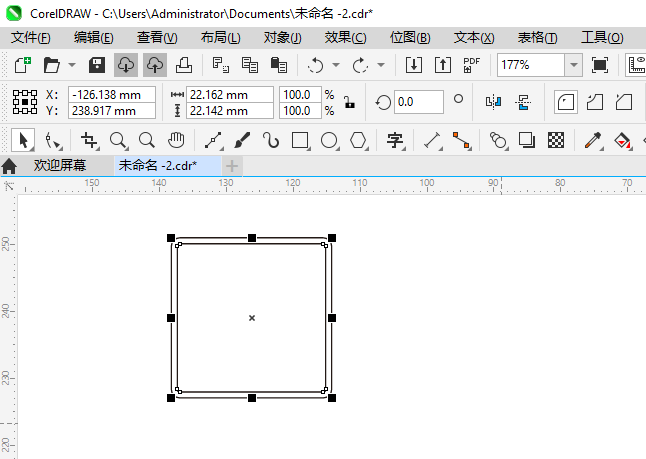The width and height of the screenshot is (646, 459).
Task: Toggle the lock ratio padlock
Action: click(349, 102)
